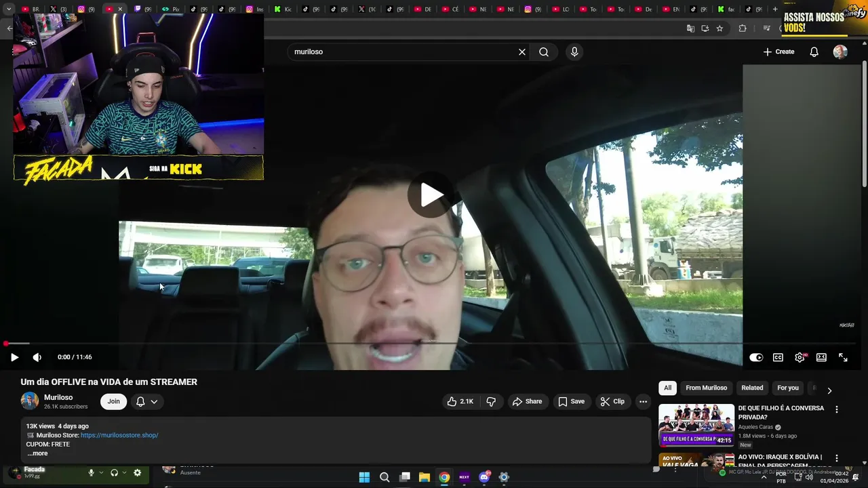Enter full screen mode

843,357
